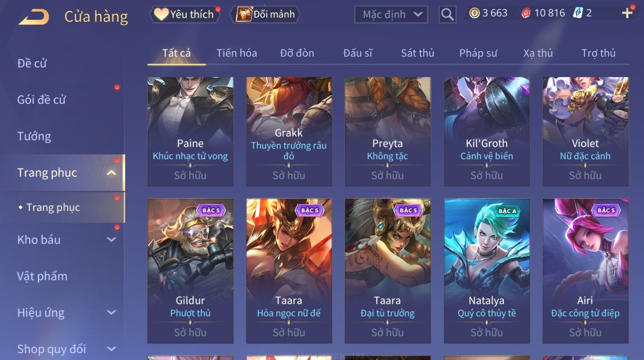
Task: Switch to Tiến hóa tab
Action: pos(237,53)
